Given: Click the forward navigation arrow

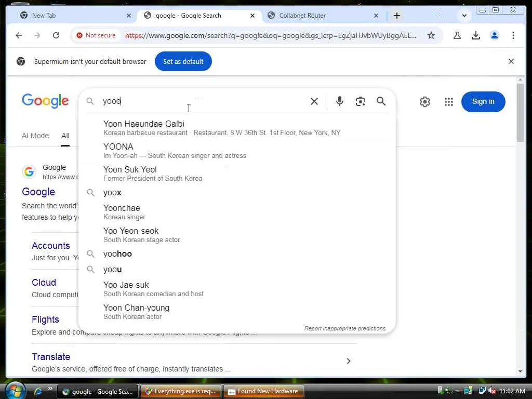Looking at the screenshot, I should point(37,35).
